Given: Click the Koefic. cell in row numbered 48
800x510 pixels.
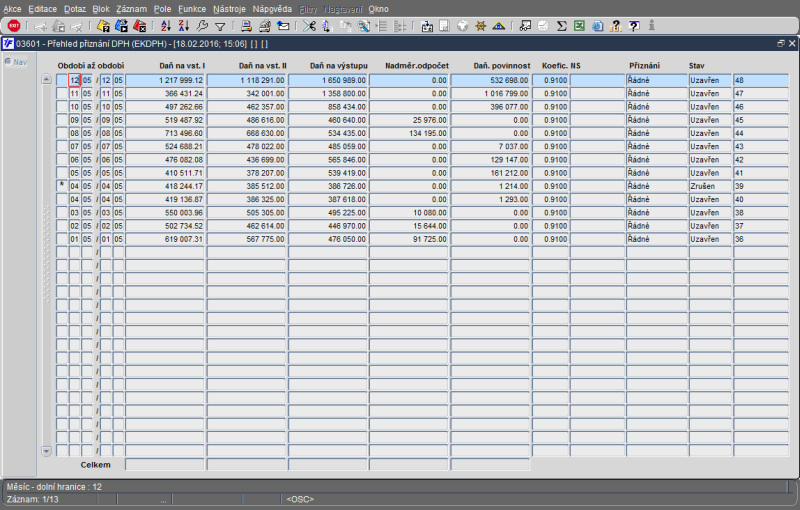Looking at the screenshot, I should click(550, 80).
